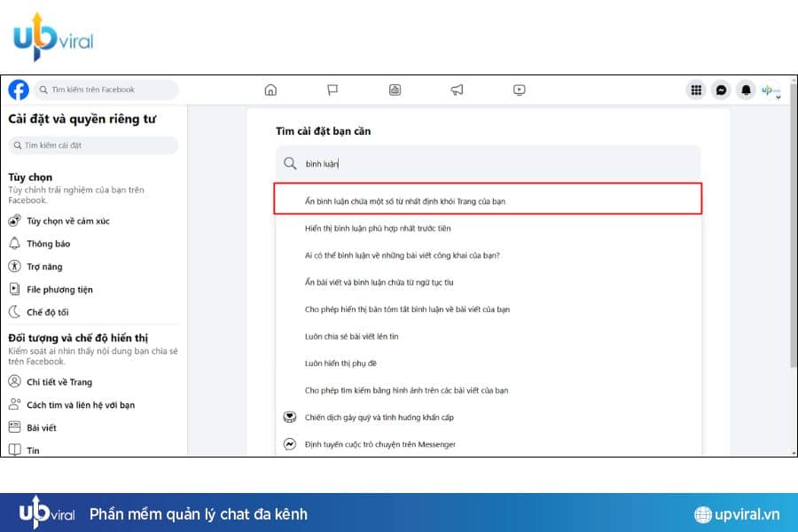Open the Ads megaphone icon

[457, 90]
